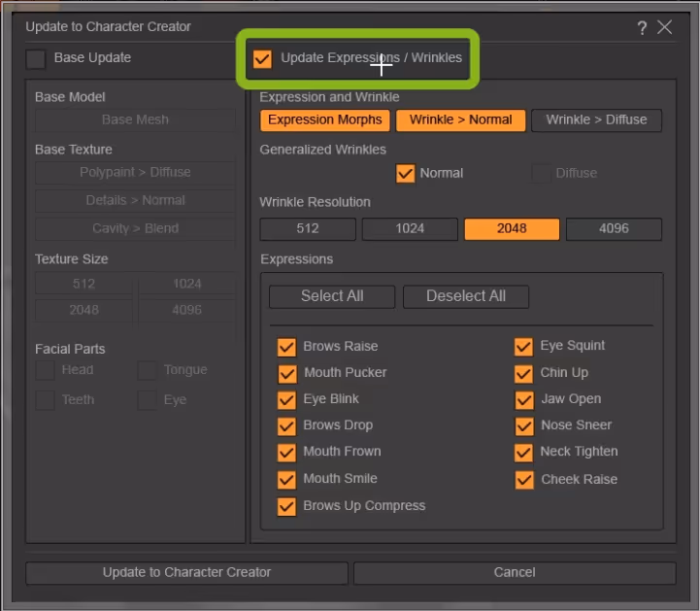The height and width of the screenshot is (611, 700).
Task: Uncheck Brows Up Compress expression
Action: [286, 506]
